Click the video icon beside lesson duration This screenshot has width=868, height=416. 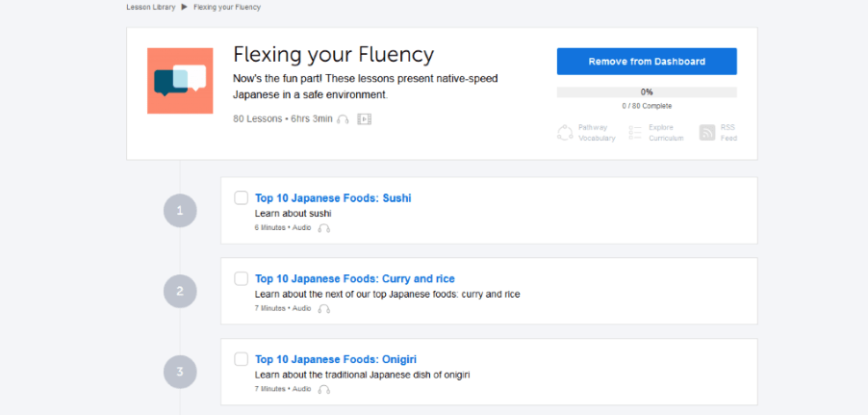coord(365,119)
